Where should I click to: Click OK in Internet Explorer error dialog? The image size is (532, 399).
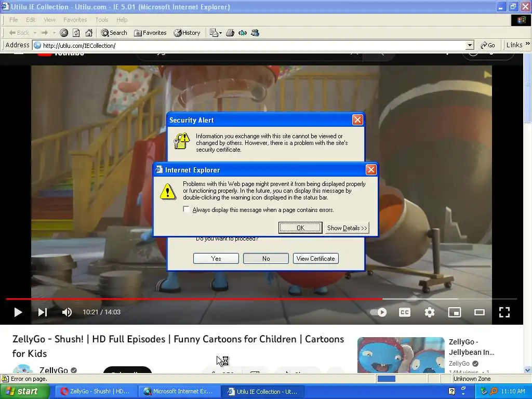point(300,228)
